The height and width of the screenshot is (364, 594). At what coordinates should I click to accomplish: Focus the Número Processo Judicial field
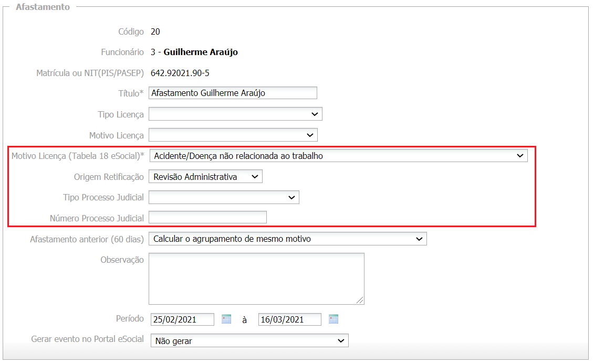pyautogui.click(x=207, y=217)
